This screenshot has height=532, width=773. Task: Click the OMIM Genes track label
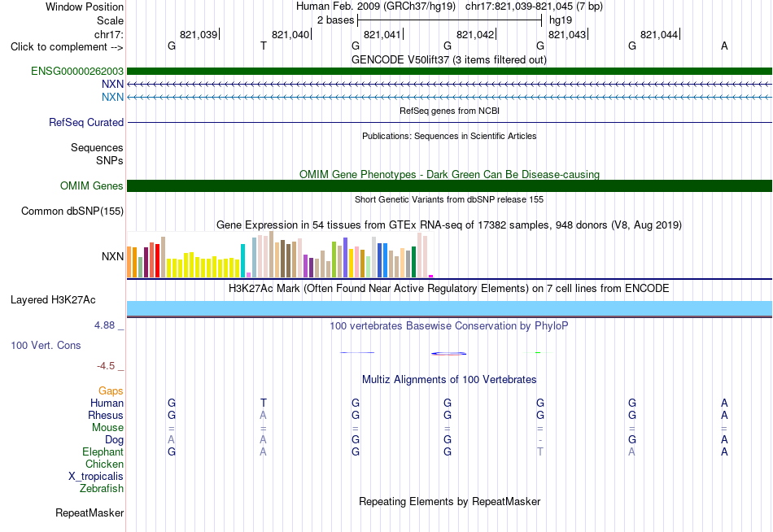coord(92,186)
